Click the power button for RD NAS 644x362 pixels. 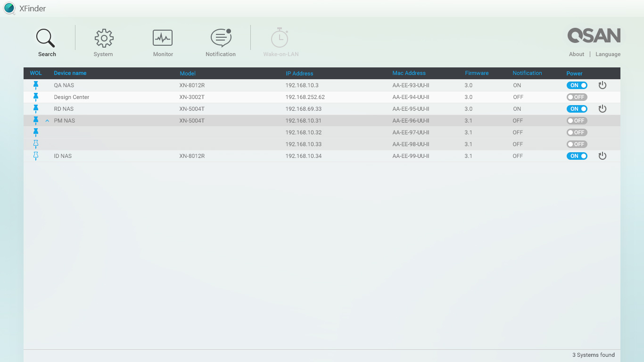coord(602,109)
